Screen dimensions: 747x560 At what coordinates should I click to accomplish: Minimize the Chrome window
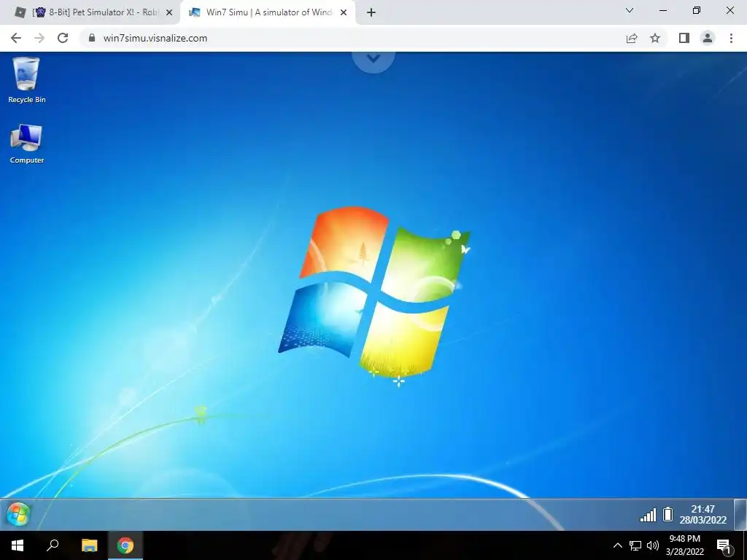click(x=662, y=10)
